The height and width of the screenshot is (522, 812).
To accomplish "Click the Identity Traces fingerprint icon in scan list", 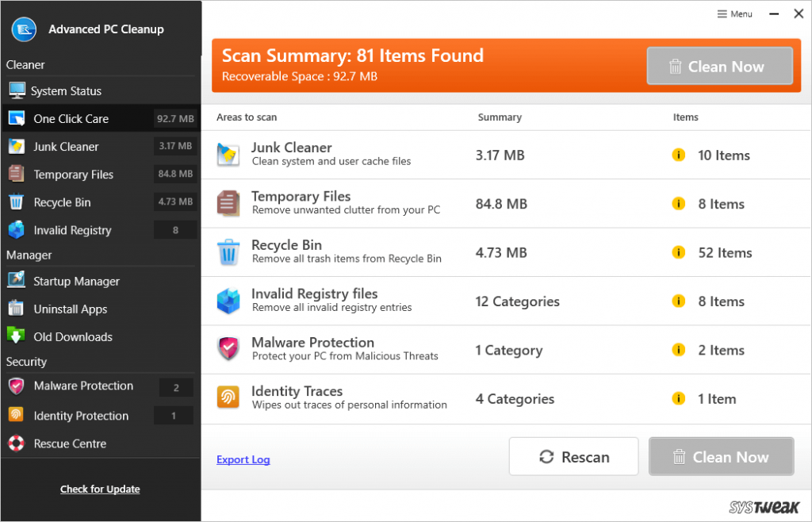I will click(x=228, y=397).
